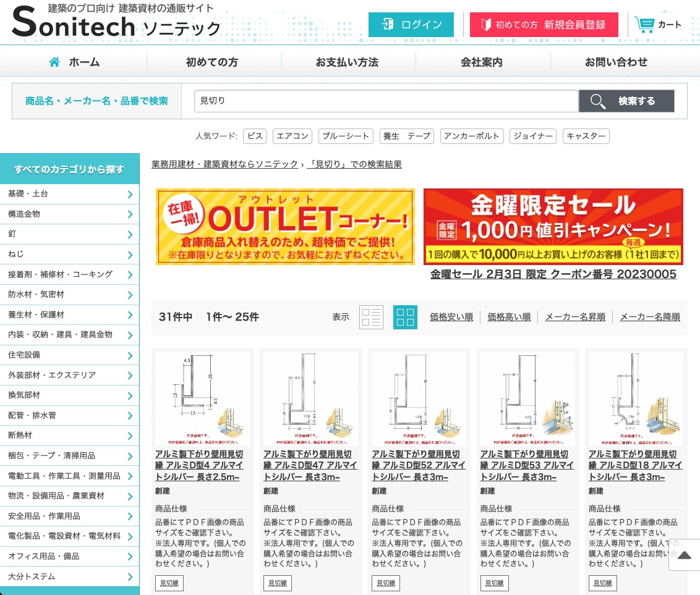Open the OUTLET corner banner

pos(285,227)
